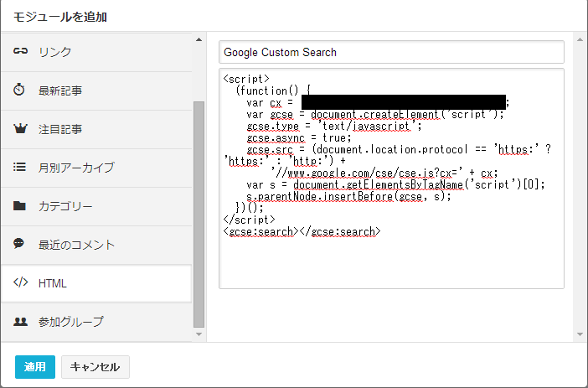Image resolution: width=588 pixels, height=388 pixels.
Task: Click the <gcse:search> line in code
Action: click(302, 231)
